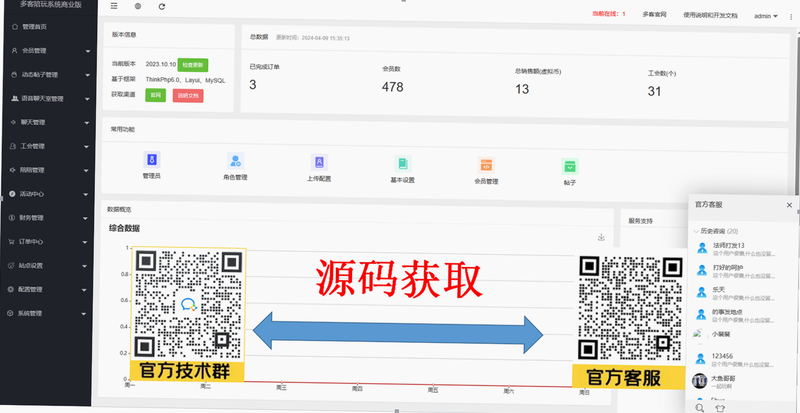The width and height of the screenshot is (800, 413).
Task: Click the 语音聊天室管理 sidebar icon
Action: coord(15,98)
